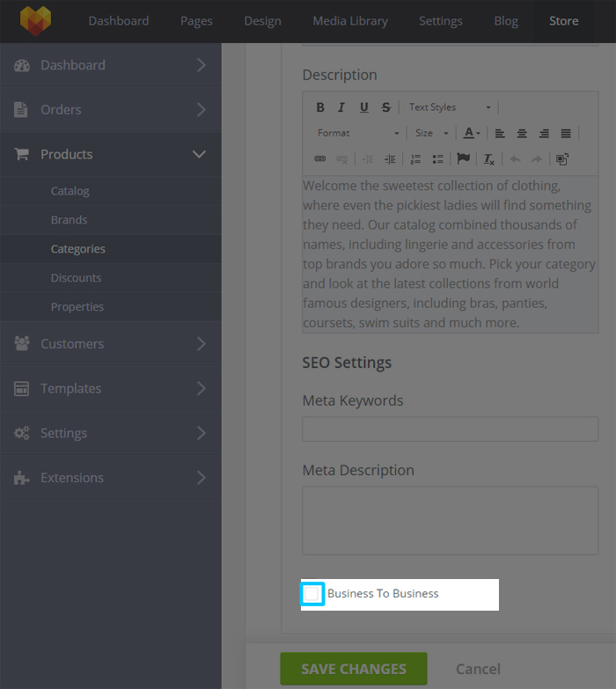Go to Catalog under Products
This screenshot has width=616, height=689.
pyautogui.click(x=70, y=191)
